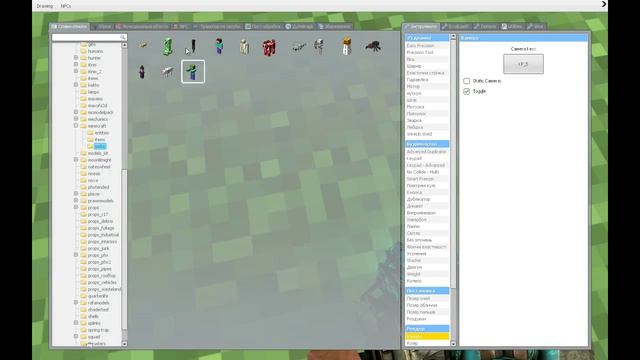Switch to the Оружие tab

coord(102,27)
